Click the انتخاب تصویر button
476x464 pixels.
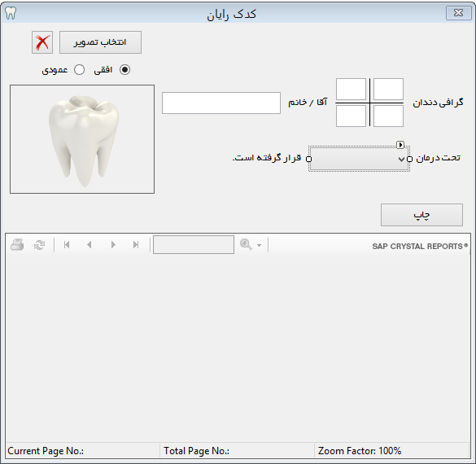(x=100, y=42)
